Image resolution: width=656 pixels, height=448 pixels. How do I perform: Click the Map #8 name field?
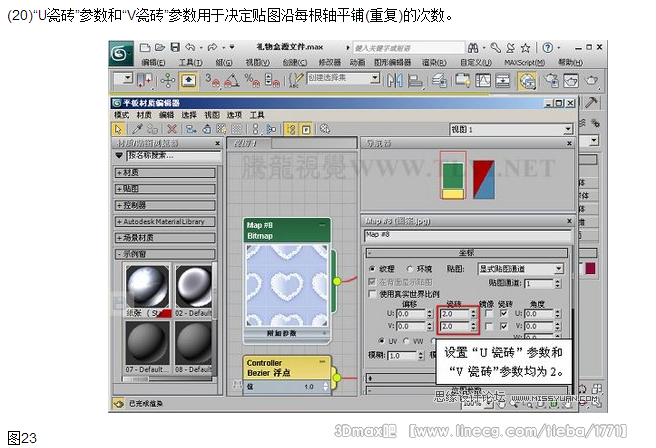(x=467, y=235)
